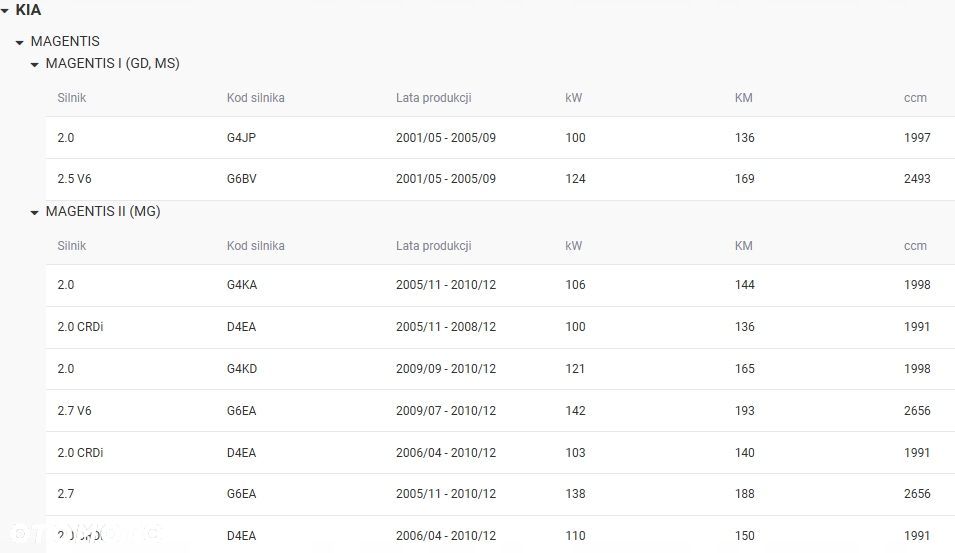The width and height of the screenshot is (955, 553).
Task: Click 2.0 engine in G4JP row
Action: [x=66, y=138]
